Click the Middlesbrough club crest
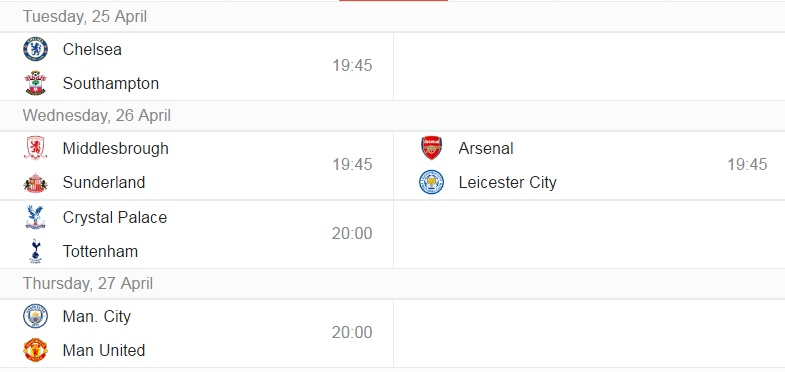The image size is (785, 372). click(x=36, y=148)
